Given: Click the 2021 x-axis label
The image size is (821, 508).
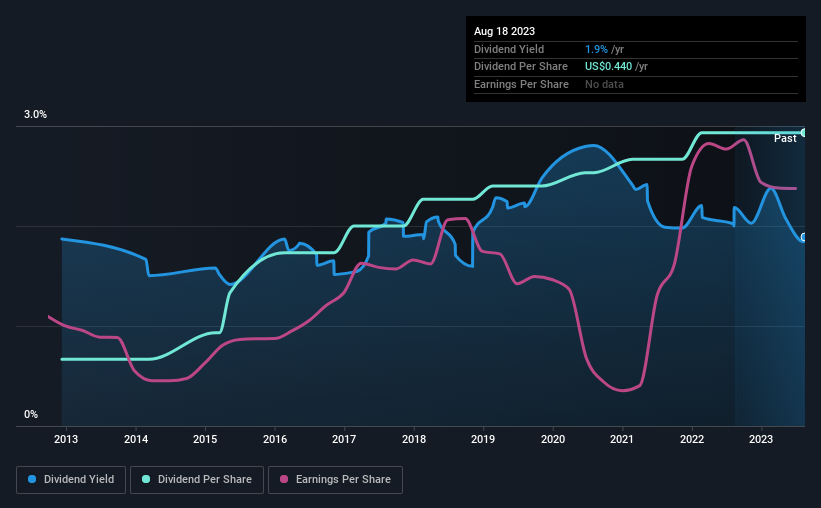Looking at the screenshot, I should pos(622,439).
